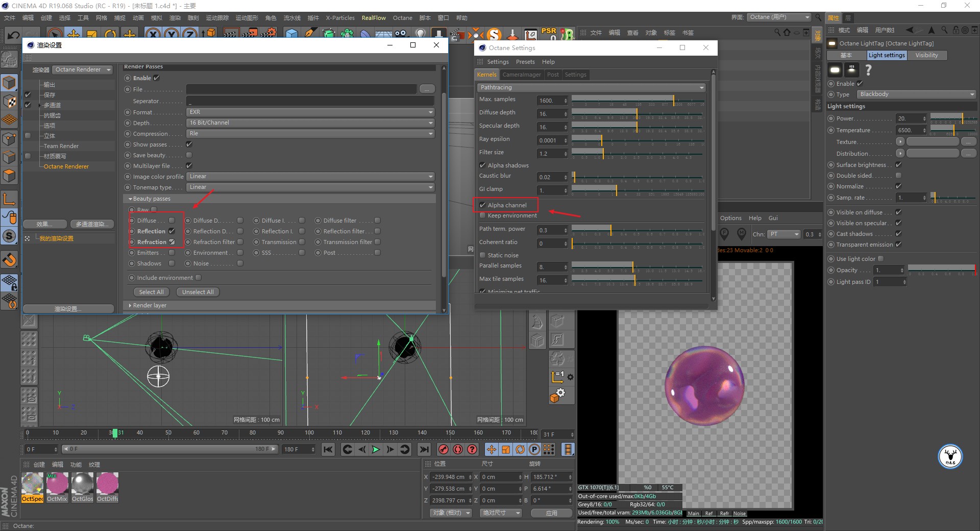
Task: Click the Light bulb icon in toolbar
Action: pos(420,34)
